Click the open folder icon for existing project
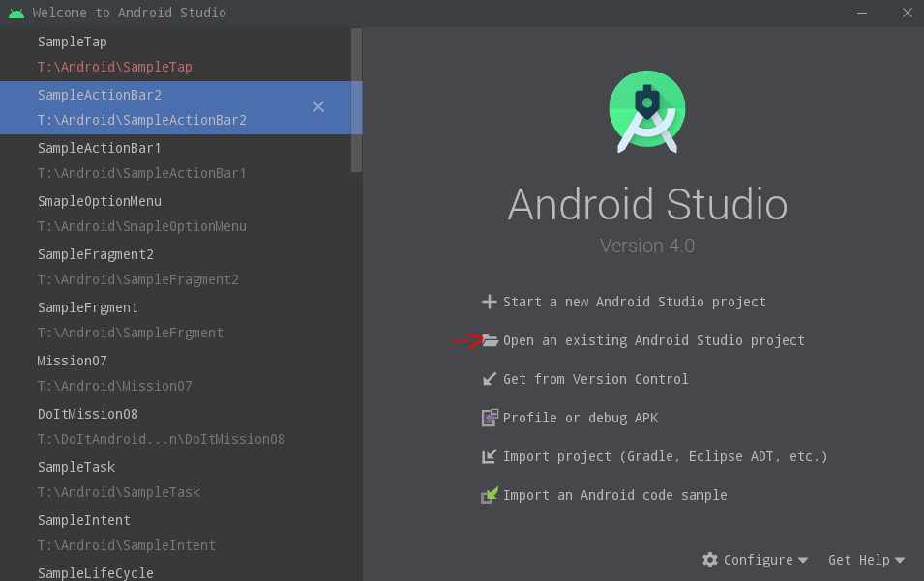The width and height of the screenshot is (924, 581). pyautogui.click(x=490, y=340)
